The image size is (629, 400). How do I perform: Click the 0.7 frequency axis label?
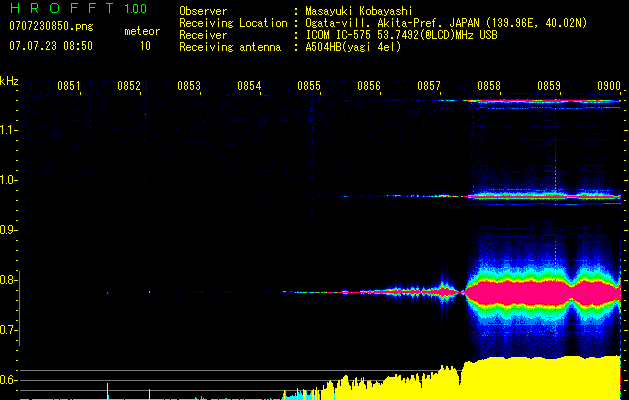tap(10, 330)
